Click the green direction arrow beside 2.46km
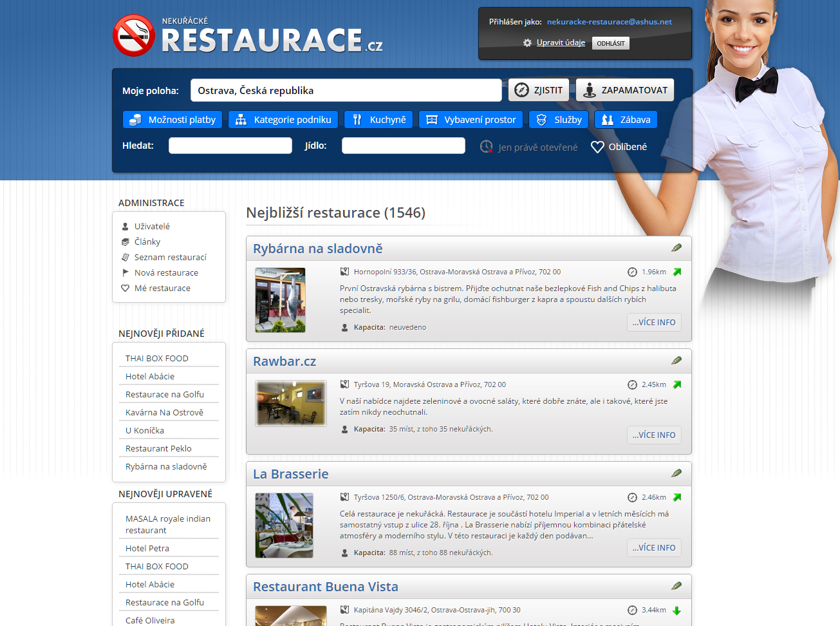 pyautogui.click(x=677, y=497)
